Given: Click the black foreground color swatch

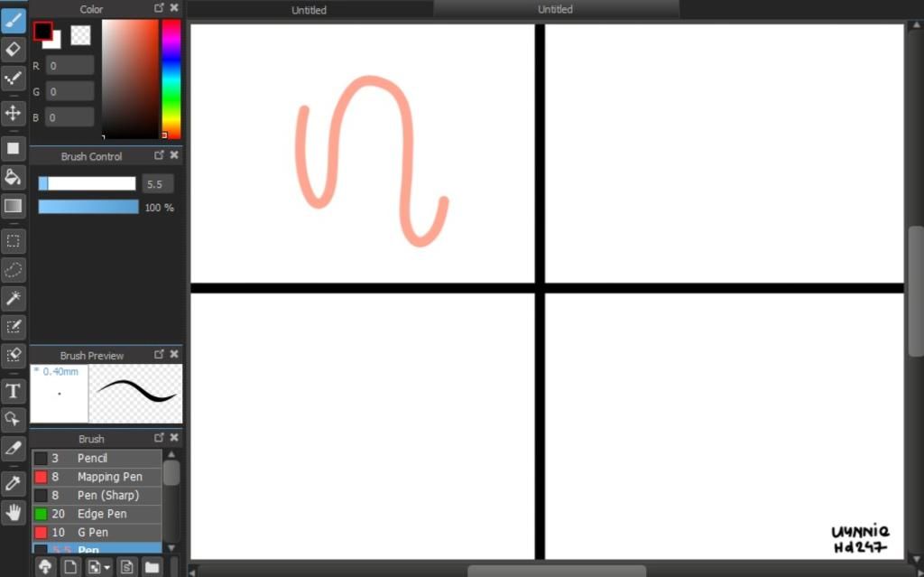Looking at the screenshot, I should click(42, 31).
